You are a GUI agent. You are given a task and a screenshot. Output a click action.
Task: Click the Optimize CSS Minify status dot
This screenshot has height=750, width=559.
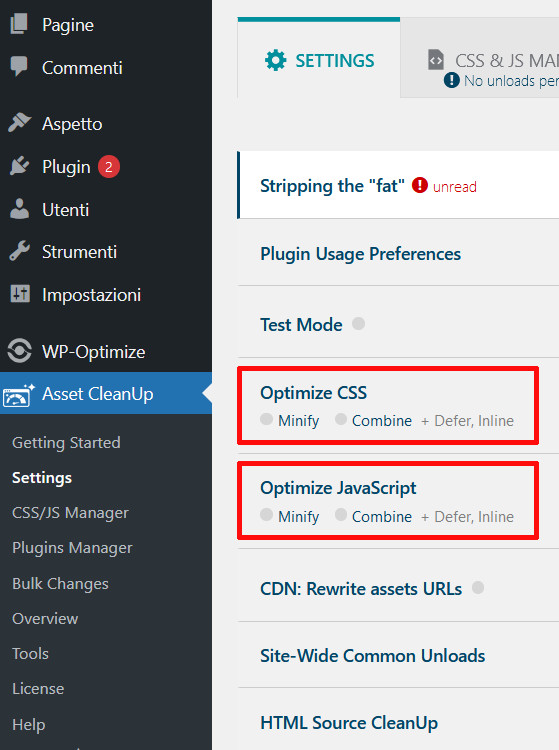click(266, 419)
